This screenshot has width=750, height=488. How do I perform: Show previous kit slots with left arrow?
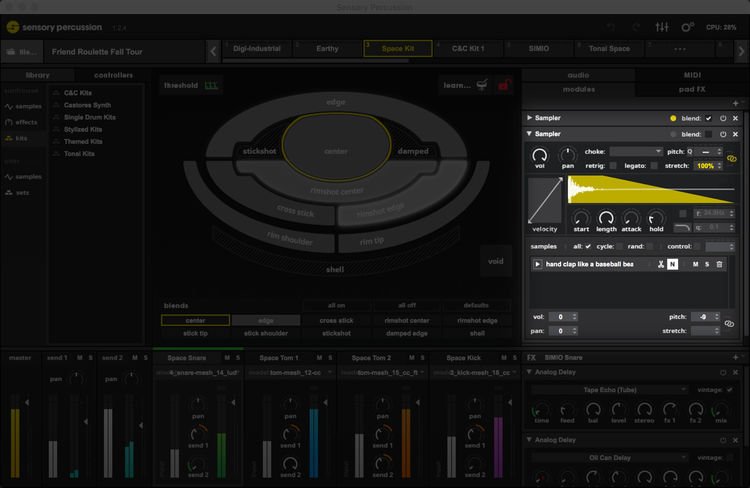[x=213, y=51]
